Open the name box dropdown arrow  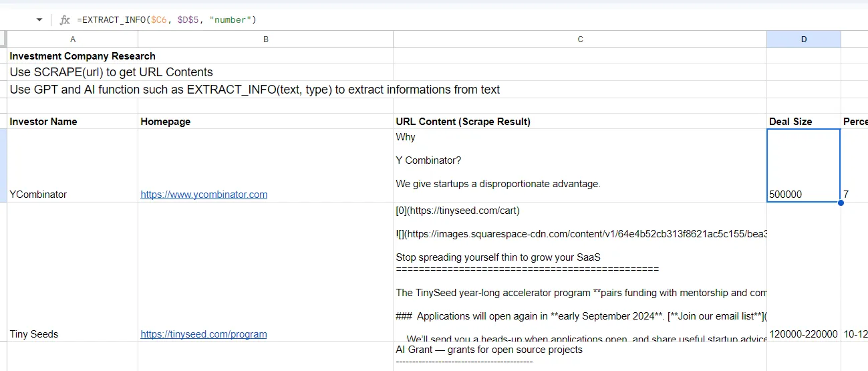(x=39, y=20)
